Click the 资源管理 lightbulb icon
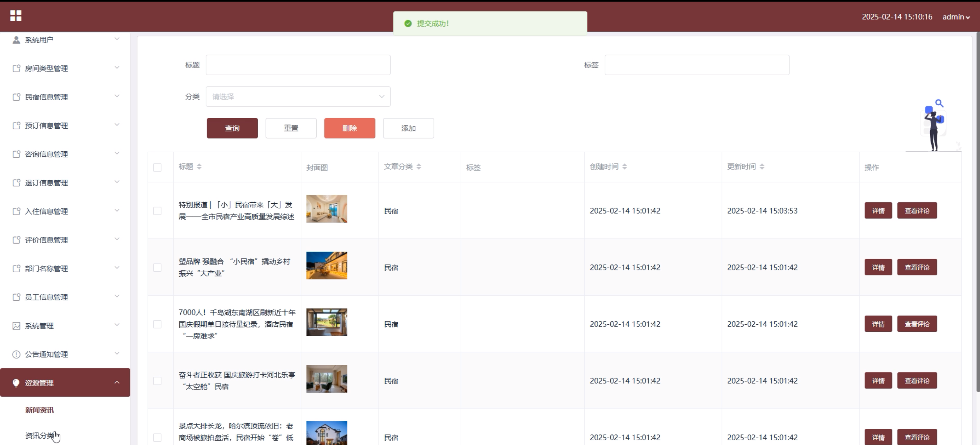The image size is (980, 445). point(16,383)
